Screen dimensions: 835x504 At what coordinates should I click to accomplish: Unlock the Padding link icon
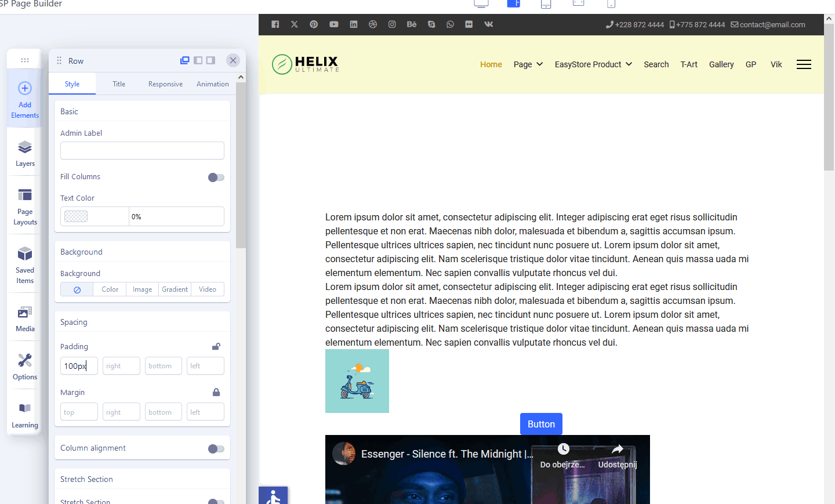(216, 346)
